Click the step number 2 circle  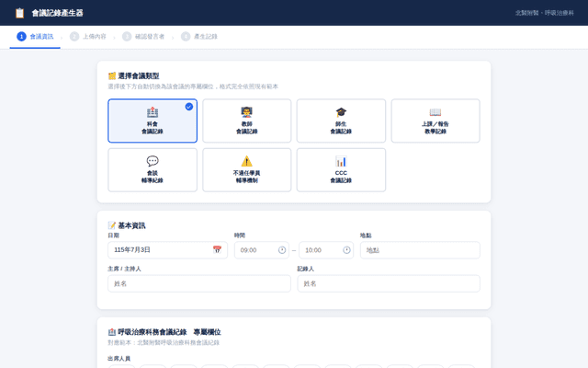[x=74, y=37]
